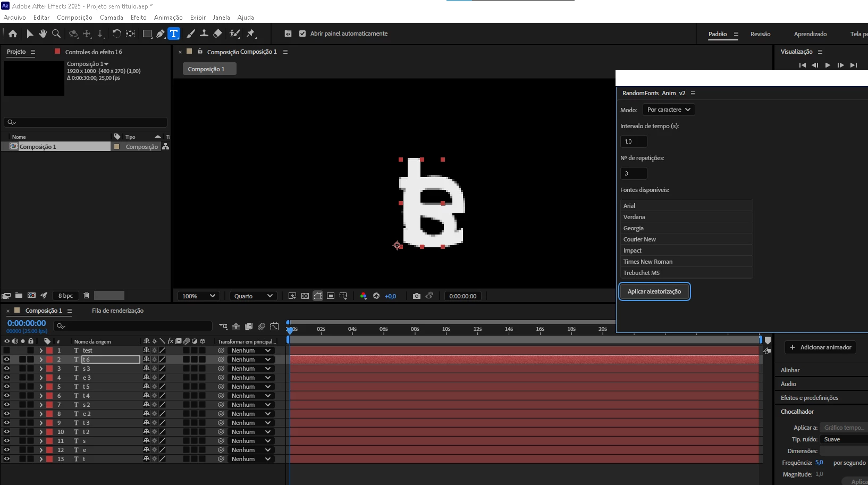Expand the 'Efeitos e predefinições' panel
Image resolution: width=868 pixels, height=485 pixels.
[x=810, y=398]
